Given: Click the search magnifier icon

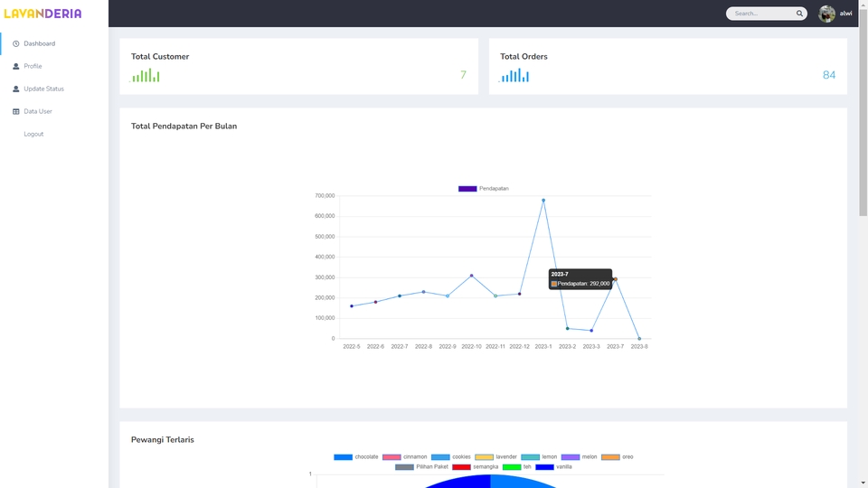Looking at the screenshot, I should click(799, 14).
